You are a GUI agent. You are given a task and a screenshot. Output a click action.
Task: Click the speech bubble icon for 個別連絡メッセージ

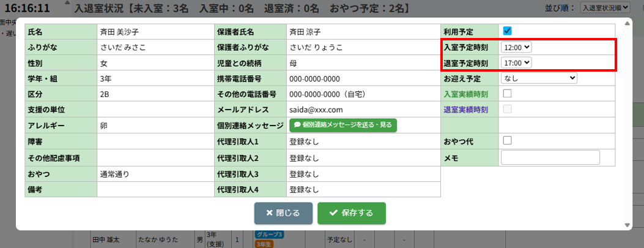click(297, 125)
